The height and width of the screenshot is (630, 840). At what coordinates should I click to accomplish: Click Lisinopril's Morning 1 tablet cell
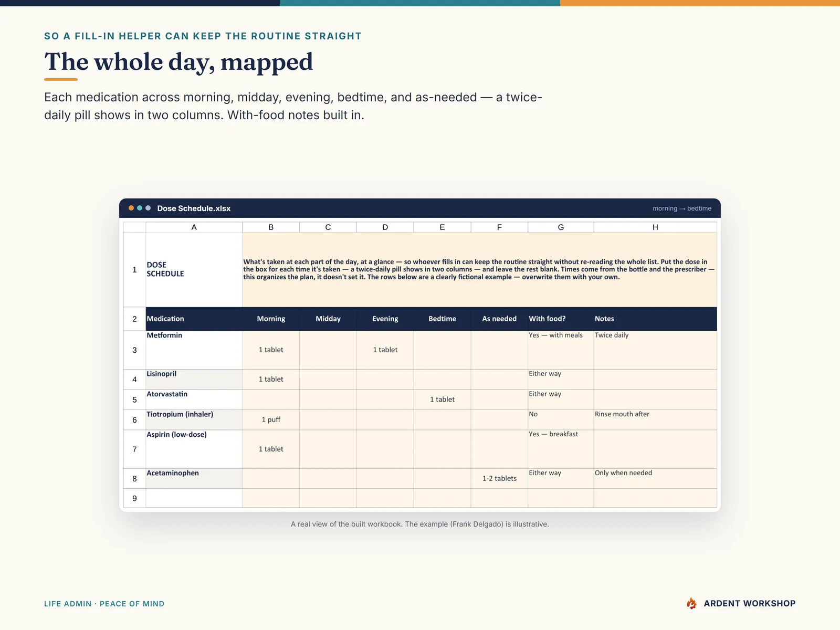pos(271,380)
